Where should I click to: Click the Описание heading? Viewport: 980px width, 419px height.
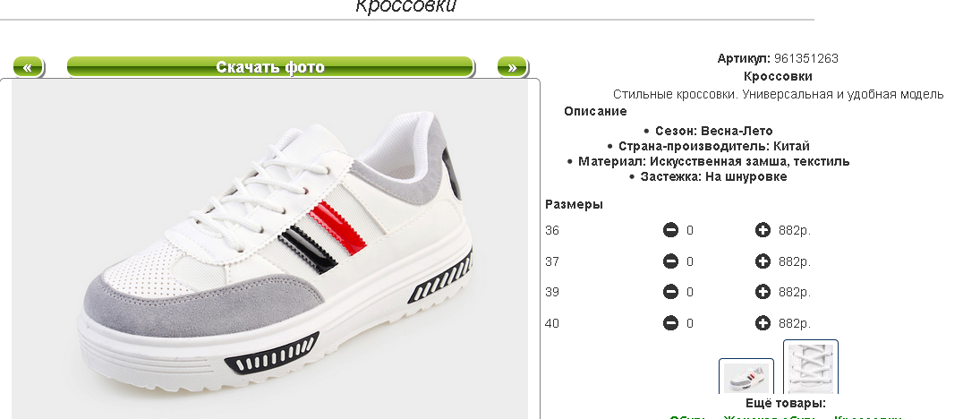595,111
